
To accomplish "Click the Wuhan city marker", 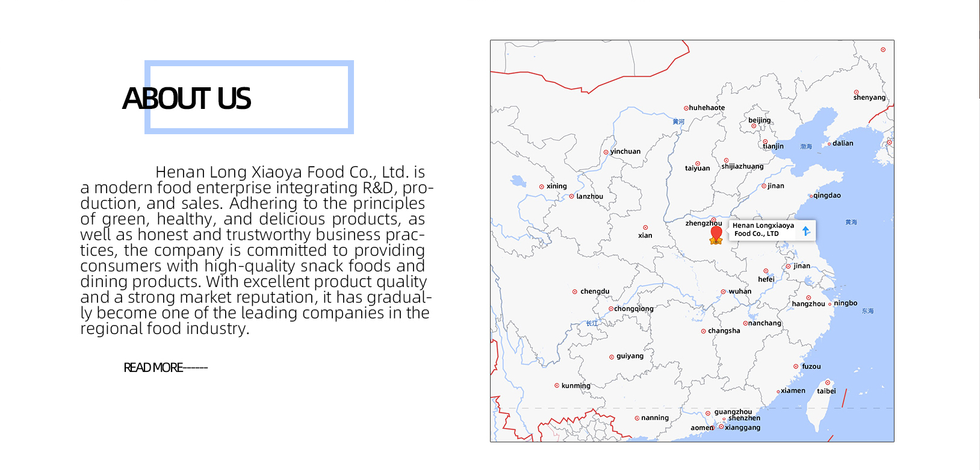I will point(723,291).
